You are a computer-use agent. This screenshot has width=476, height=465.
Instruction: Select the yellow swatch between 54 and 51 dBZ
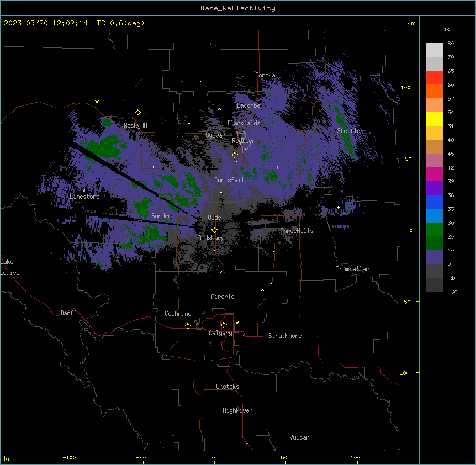coord(434,119)
